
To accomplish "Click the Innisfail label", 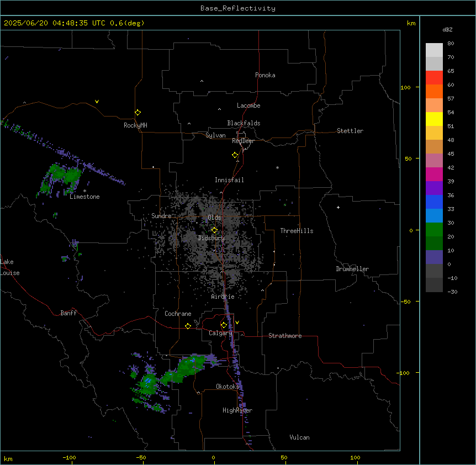I will (x=229, y=180).
